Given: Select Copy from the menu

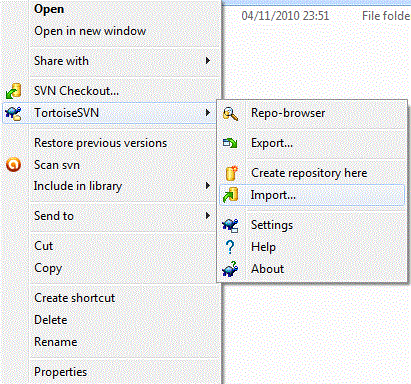Looking at the screenshot, I should [x=48, y=268].
